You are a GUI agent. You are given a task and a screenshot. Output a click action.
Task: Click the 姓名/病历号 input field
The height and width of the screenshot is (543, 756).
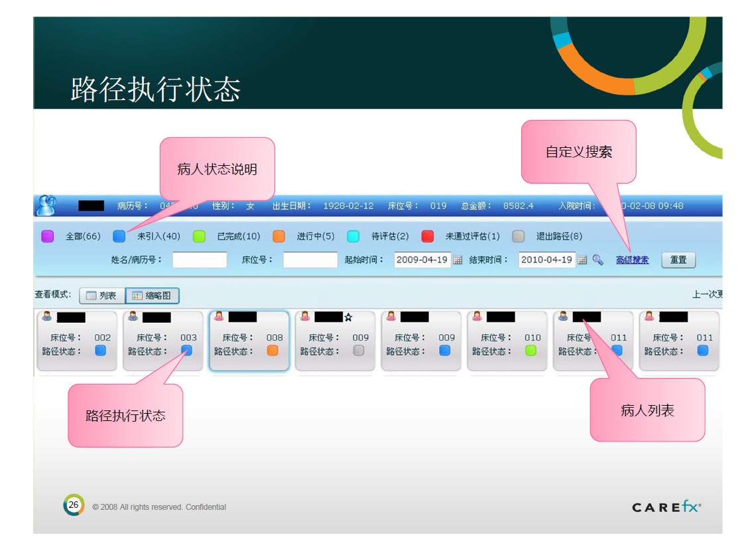200,260
